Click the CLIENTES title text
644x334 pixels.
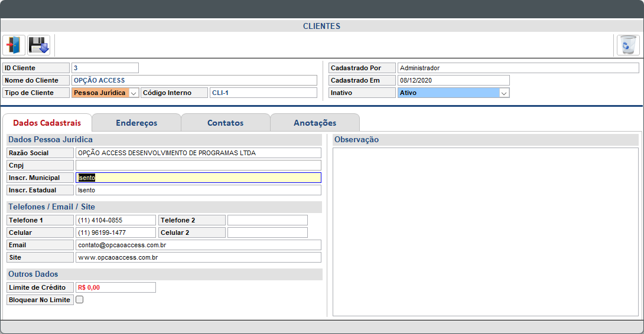(x=321, y=26)
